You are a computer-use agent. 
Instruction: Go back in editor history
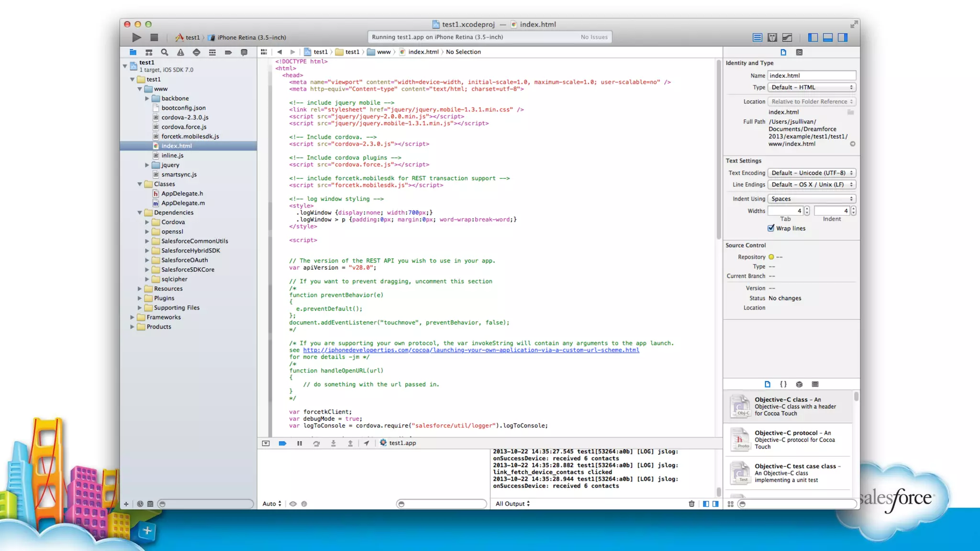(x=279, y=52)
